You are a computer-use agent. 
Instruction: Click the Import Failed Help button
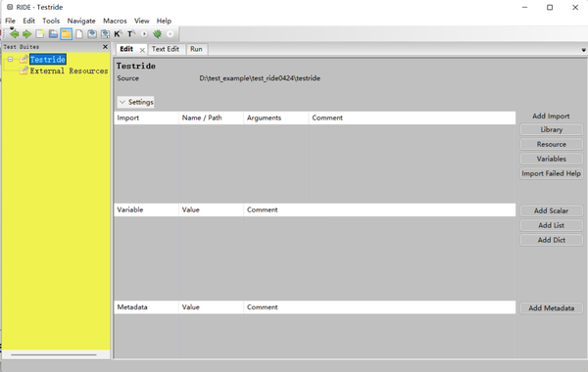tap(551, 173)
